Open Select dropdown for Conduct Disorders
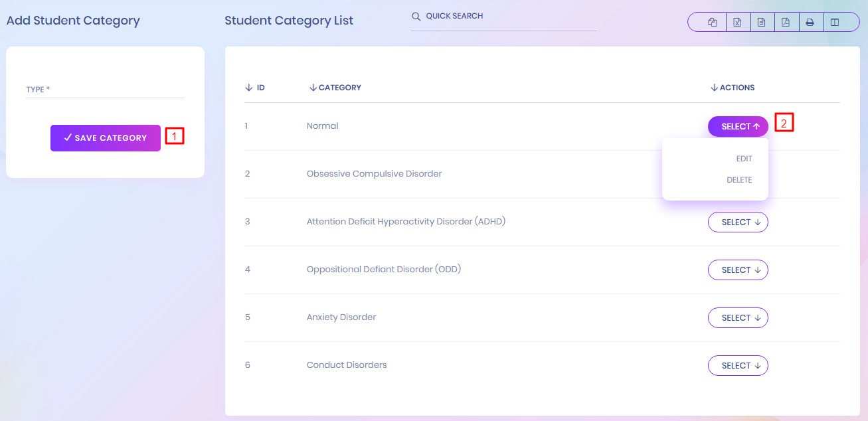 (738, 366)
